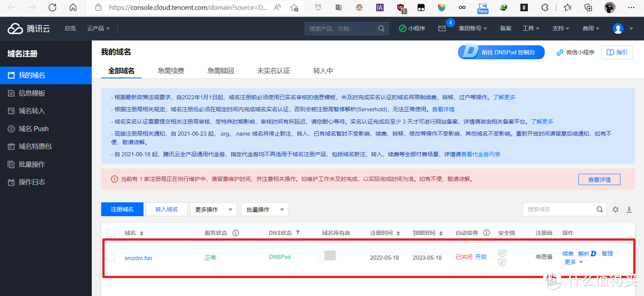Open 我的域名 in sidebar
Image resolution: width=644 pixels, height=296 pixels.
[45, 75]
